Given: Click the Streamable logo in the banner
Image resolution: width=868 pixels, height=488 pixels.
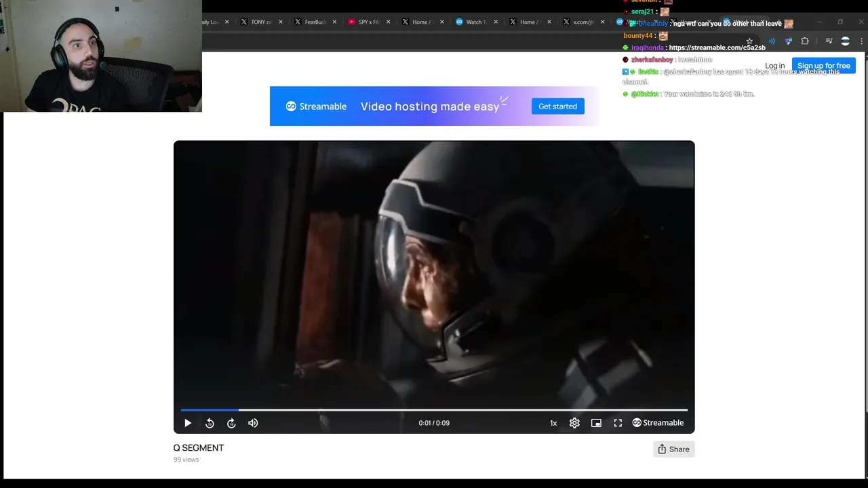Looking at the screenshot, I should click(316, 106).
